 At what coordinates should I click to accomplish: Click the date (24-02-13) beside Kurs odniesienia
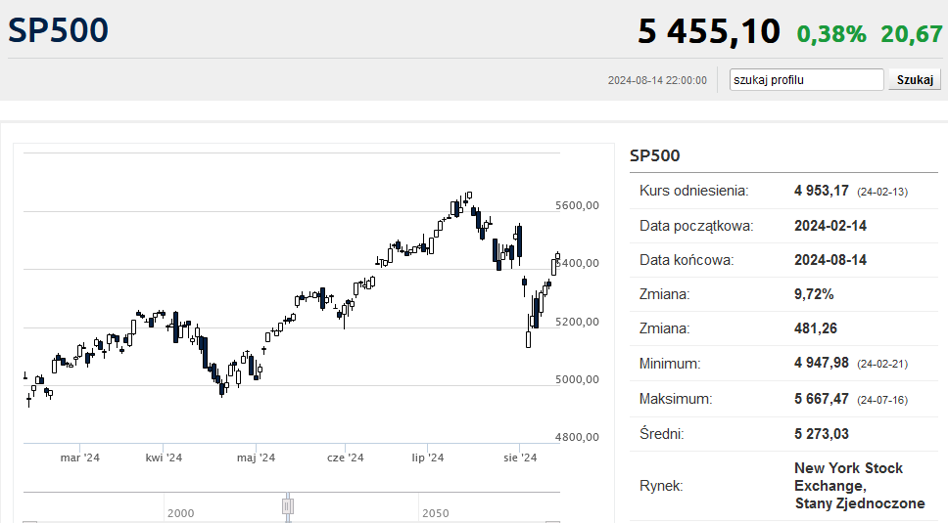tap(882, 192)
